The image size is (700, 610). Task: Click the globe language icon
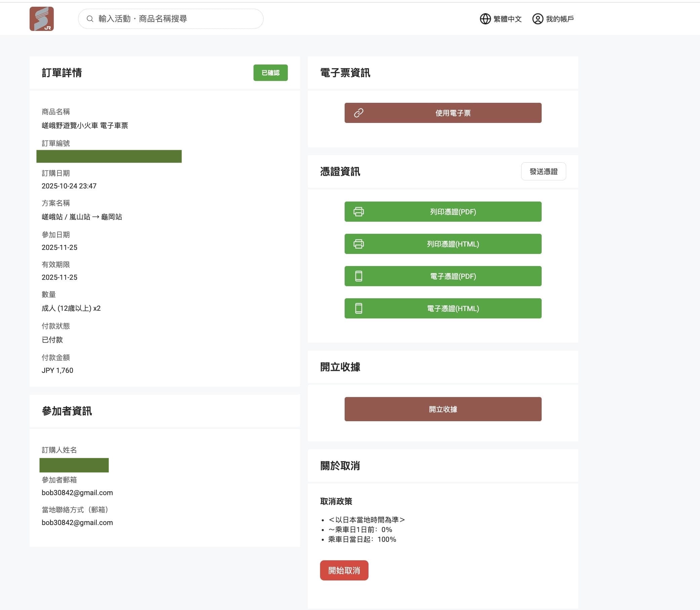pos(485,19)
